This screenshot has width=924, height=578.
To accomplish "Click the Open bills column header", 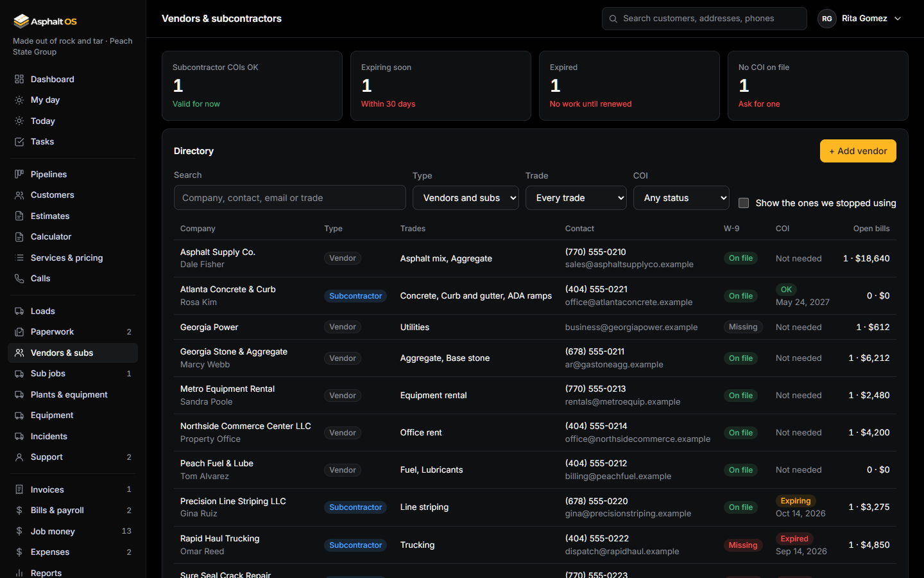I will (871, 229).
